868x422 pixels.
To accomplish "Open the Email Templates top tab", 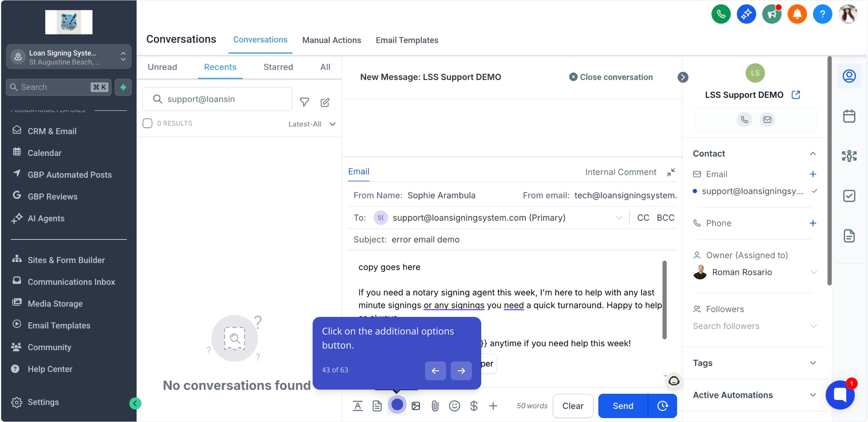I will coord(407,40).
